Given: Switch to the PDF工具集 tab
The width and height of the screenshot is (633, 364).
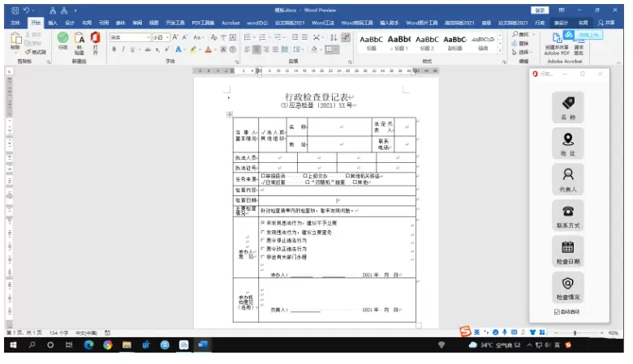Looking at the screenshot, I should click(203, 23).
